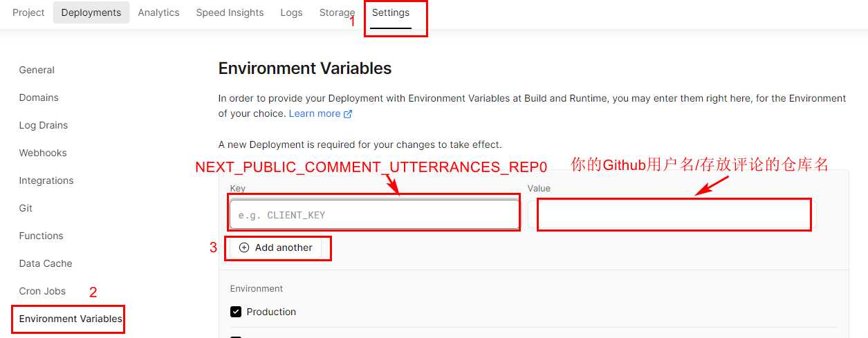Focus the Value input field
Screen dimensions: 868x338
672,215
